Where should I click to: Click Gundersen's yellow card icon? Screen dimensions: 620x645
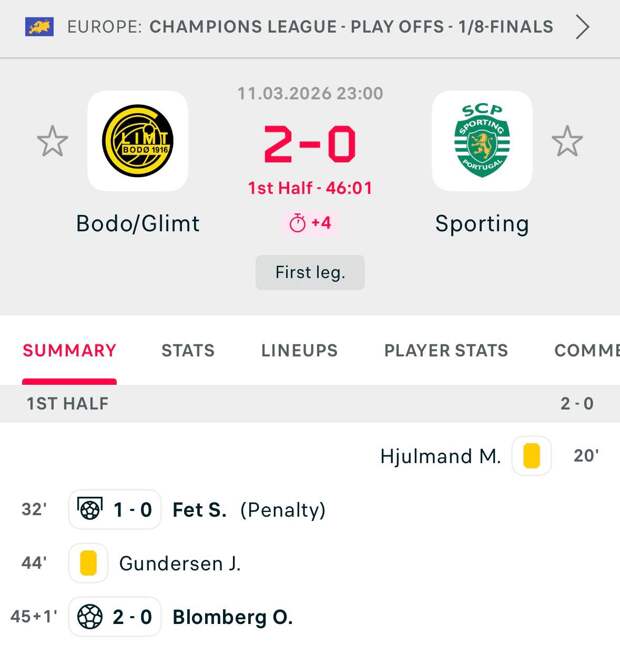tap(88, 564)
